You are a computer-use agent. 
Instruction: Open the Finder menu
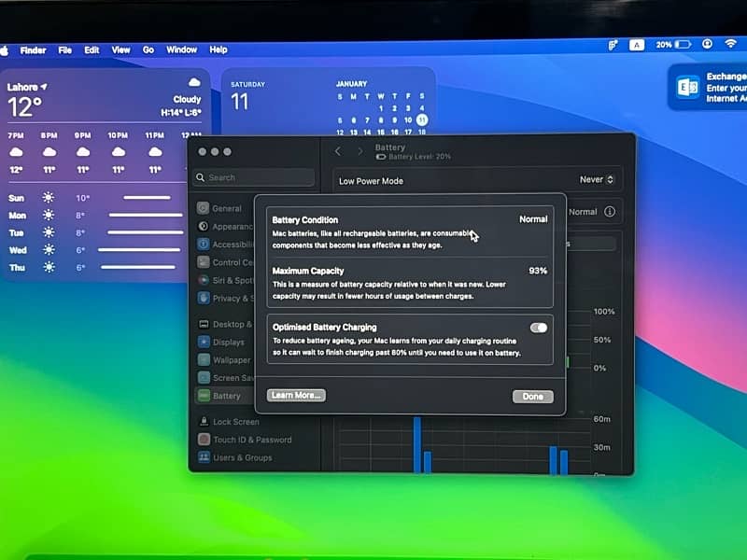tap(33, 49)
